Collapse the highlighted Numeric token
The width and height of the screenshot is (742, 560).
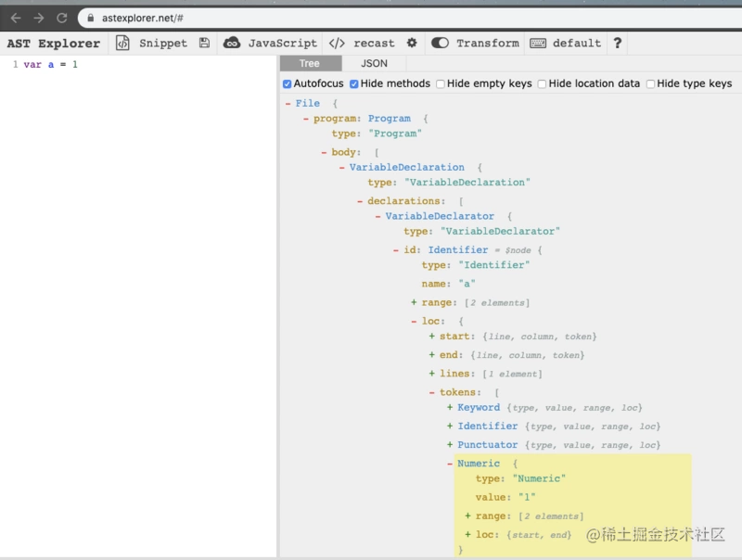click(450, 464)
